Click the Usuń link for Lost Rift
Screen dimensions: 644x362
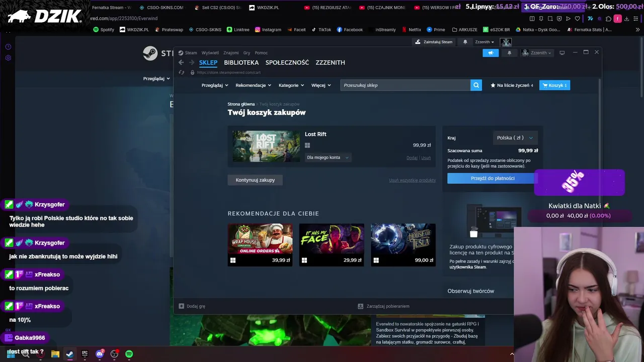click(x=426, y=158)
